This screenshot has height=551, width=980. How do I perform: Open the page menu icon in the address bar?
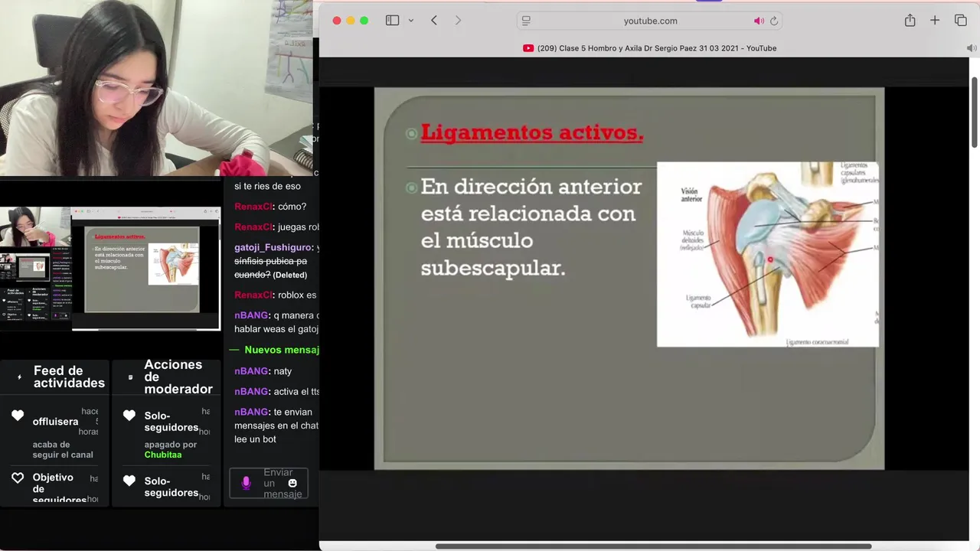click(x=527, y=21)
